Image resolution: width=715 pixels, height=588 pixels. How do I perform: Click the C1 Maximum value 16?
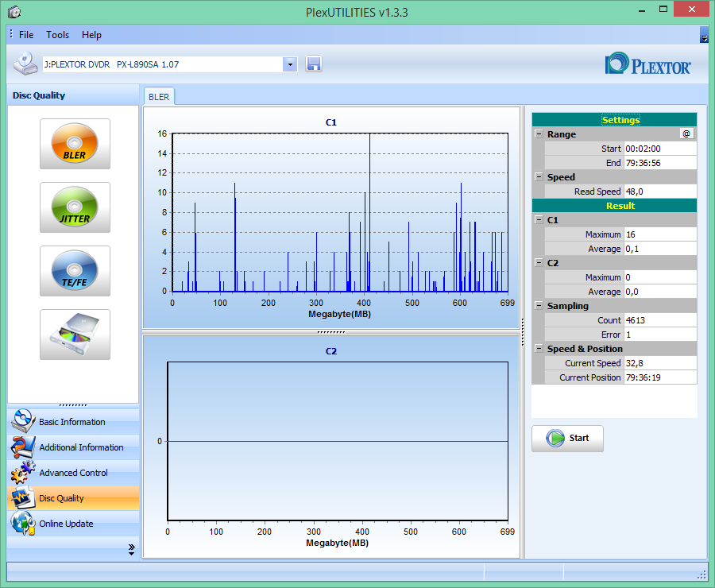click(660, 234)
